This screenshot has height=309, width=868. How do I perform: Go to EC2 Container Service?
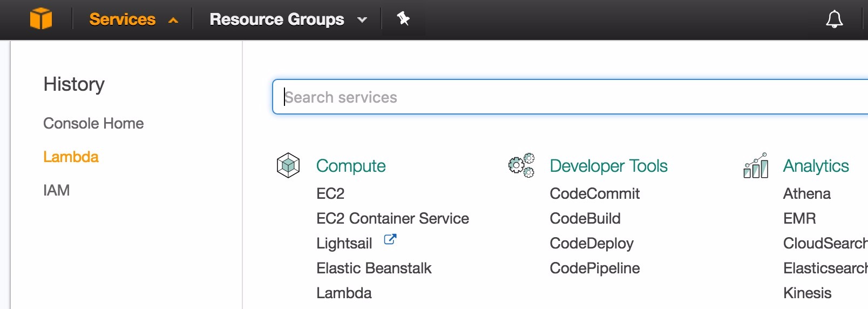[x=392, y=218]
